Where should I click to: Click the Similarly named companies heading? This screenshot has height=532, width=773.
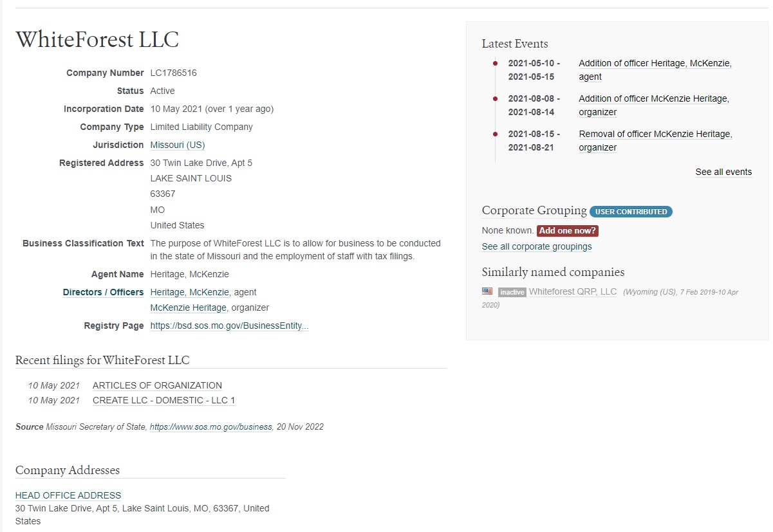pyautogui.click(x=554, y=271)
